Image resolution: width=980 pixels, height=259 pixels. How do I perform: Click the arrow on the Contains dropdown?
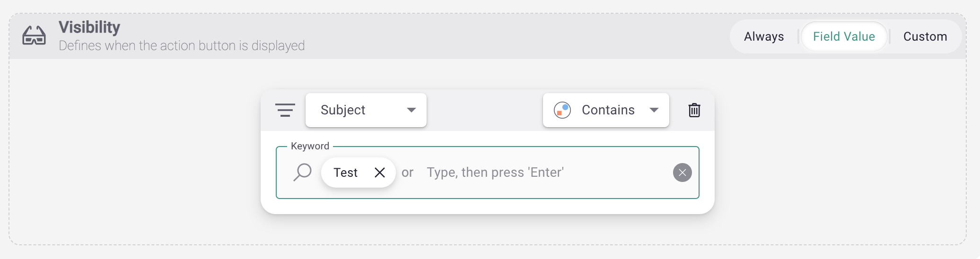point(654,110)
